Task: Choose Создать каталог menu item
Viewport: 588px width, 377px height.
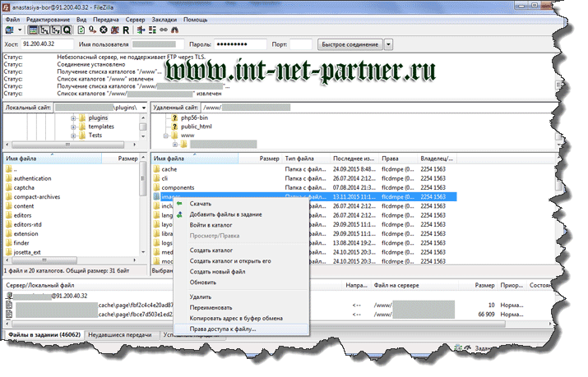Action: pyautogui.click(x=242, y=250)
